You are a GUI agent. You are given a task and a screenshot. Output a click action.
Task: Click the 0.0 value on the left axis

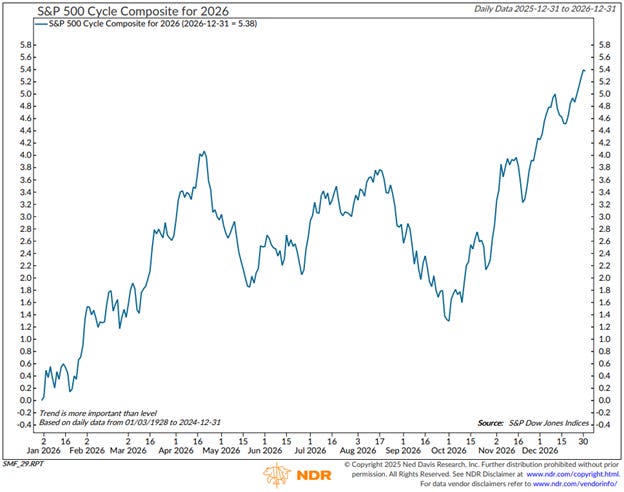click(25, 400)
